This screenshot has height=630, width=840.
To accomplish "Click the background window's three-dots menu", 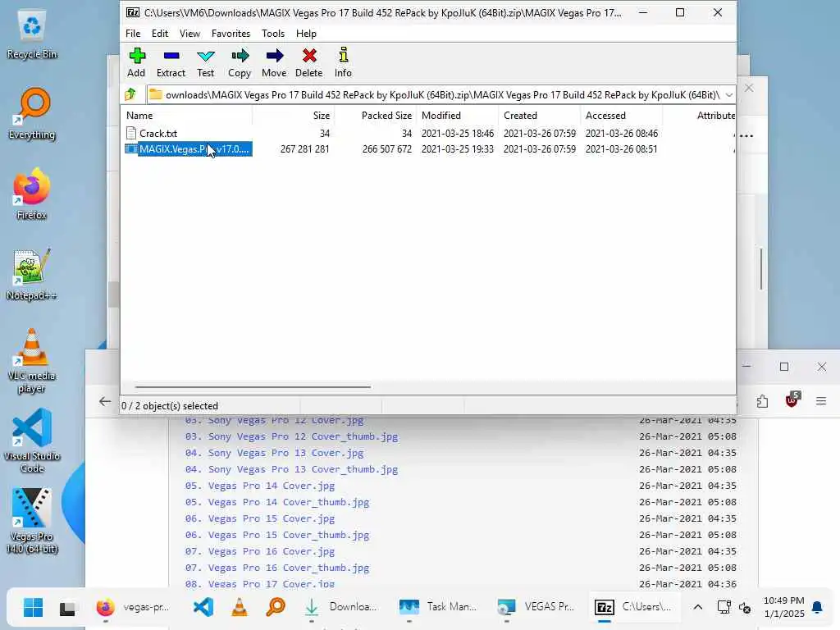I will pos(746,136).
